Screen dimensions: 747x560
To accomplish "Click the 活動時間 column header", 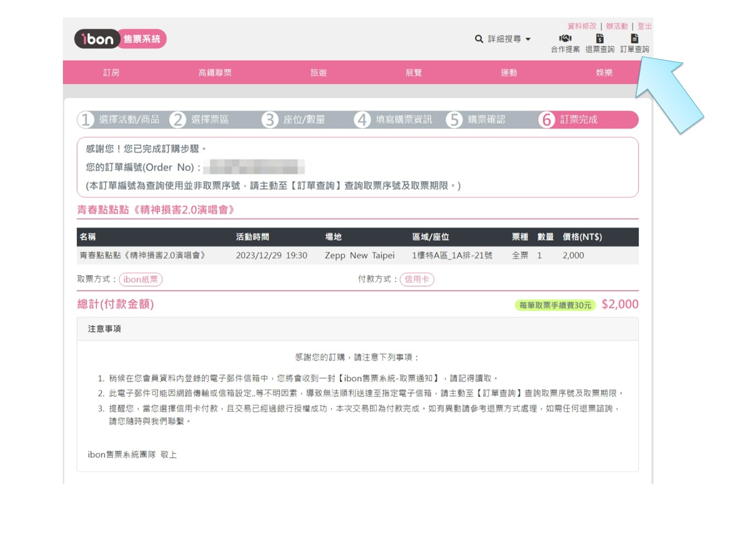I will pyautogui.click(x=252, y=237).
